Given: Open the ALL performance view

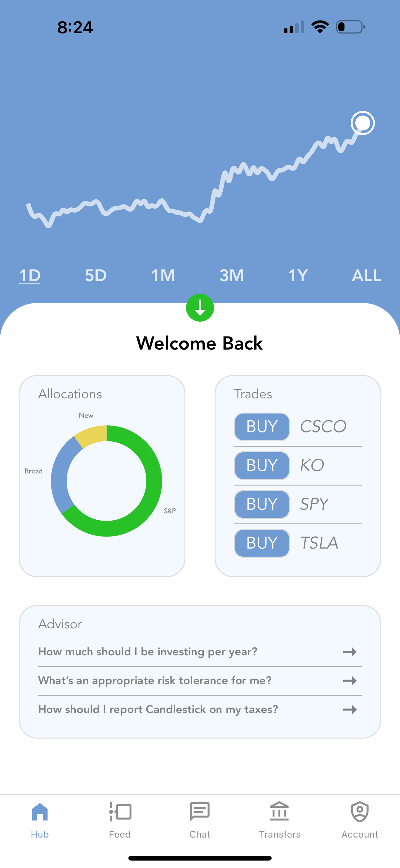Looking at the screenshot, I should (x=366, y=275).
